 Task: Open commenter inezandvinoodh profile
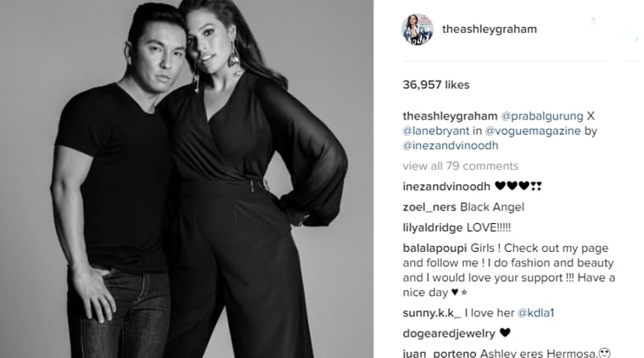coord(446,187)
